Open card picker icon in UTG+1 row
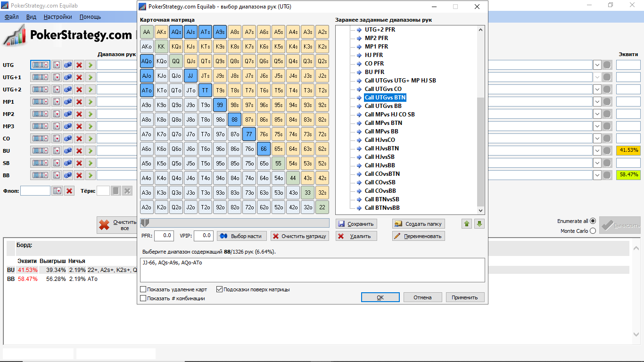Viewport: 644px width, 362px height. 57,77
